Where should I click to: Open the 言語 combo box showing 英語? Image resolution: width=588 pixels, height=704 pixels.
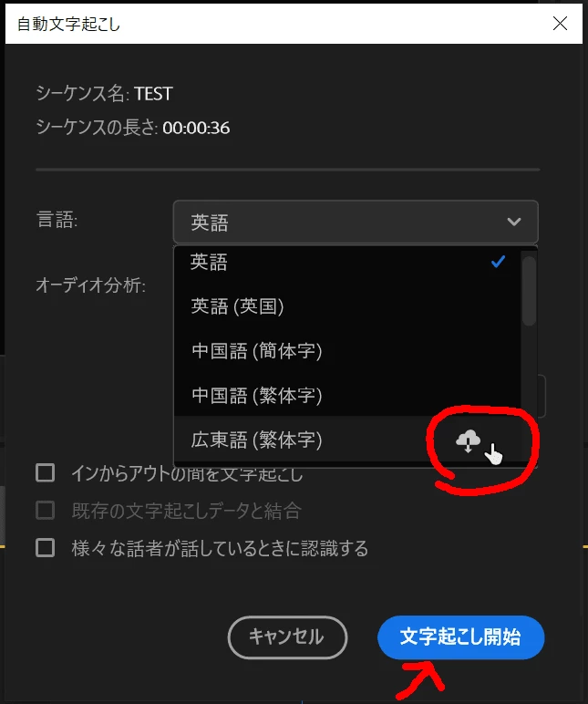[x=356, y=222]
